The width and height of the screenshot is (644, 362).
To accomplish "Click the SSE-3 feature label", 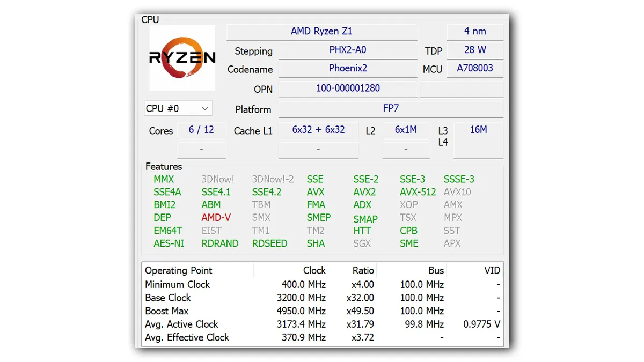I will click(412, 180).
